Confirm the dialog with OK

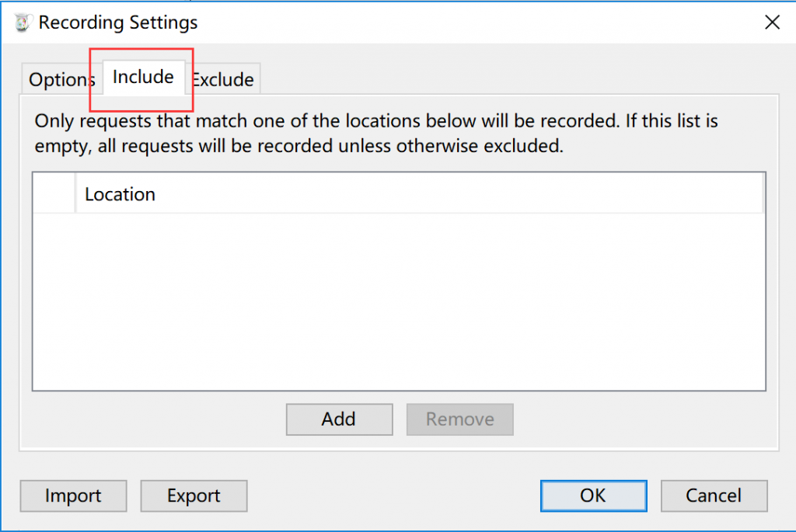593,495
